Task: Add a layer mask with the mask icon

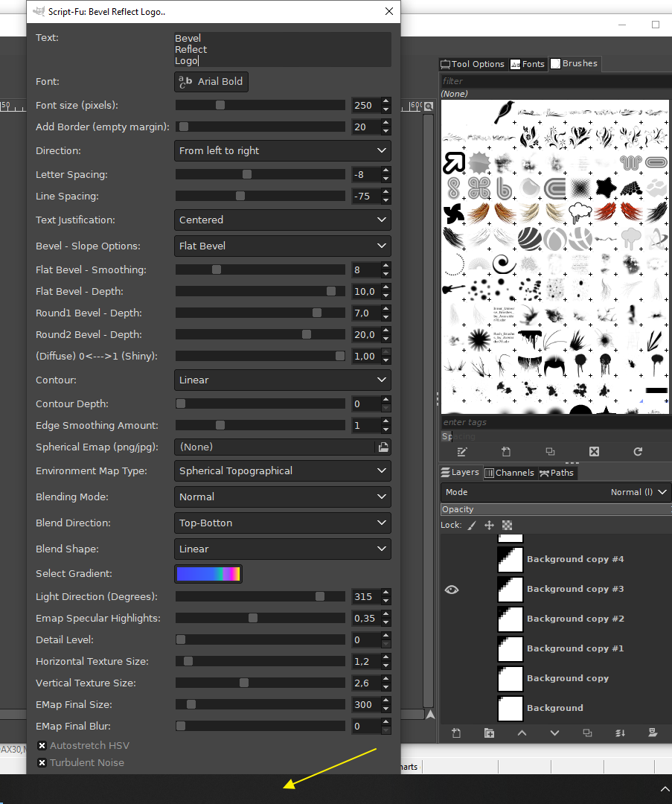Action: point(653,733)
